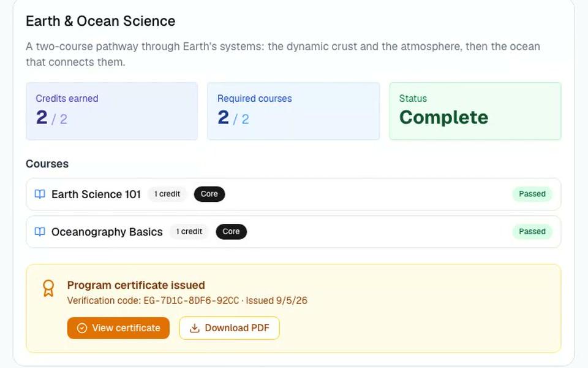
Task: Select the Earth Science 101 course title
Action: (x=96, y=194)
